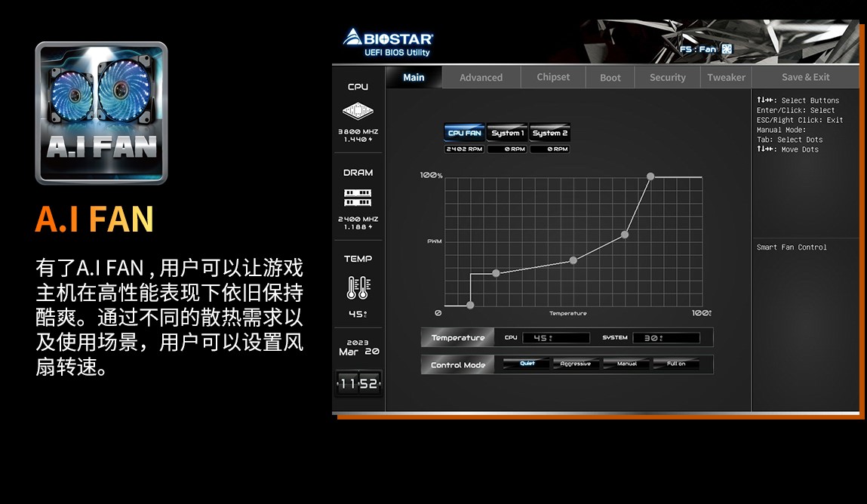The width and height of the screenshot is (867, 504).
Task: Click the Tab: Select Dots help line
Action: pyautogui.click(x=789, y=140)
